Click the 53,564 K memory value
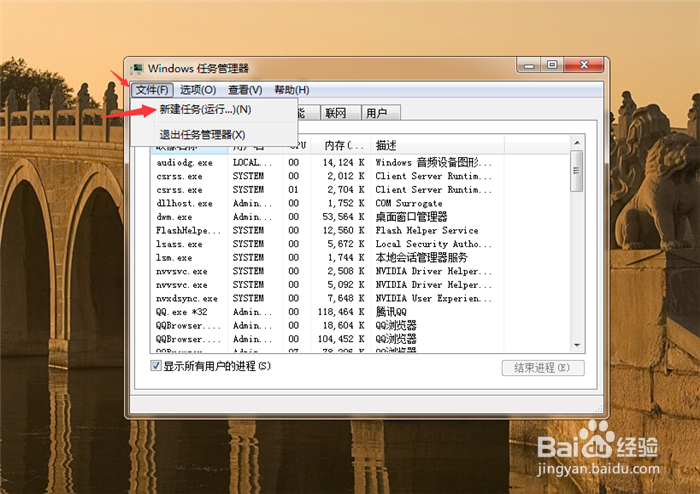700x494 pixels. 344,217
